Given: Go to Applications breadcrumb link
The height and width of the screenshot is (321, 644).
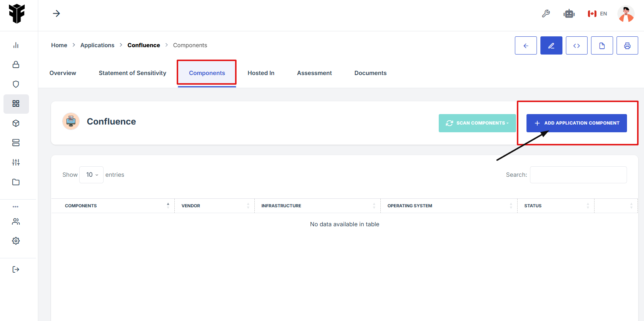Looking at the screenshot, I should 97,45.
